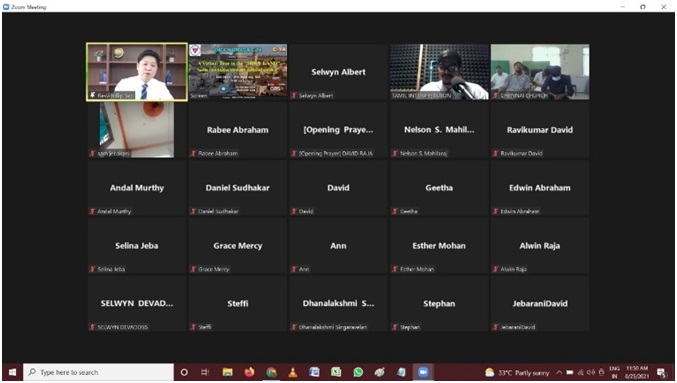Open Microsoft Excel from the taskbar
The height and width of the screenshot is (383, 677).
click(x=336, y=372)
